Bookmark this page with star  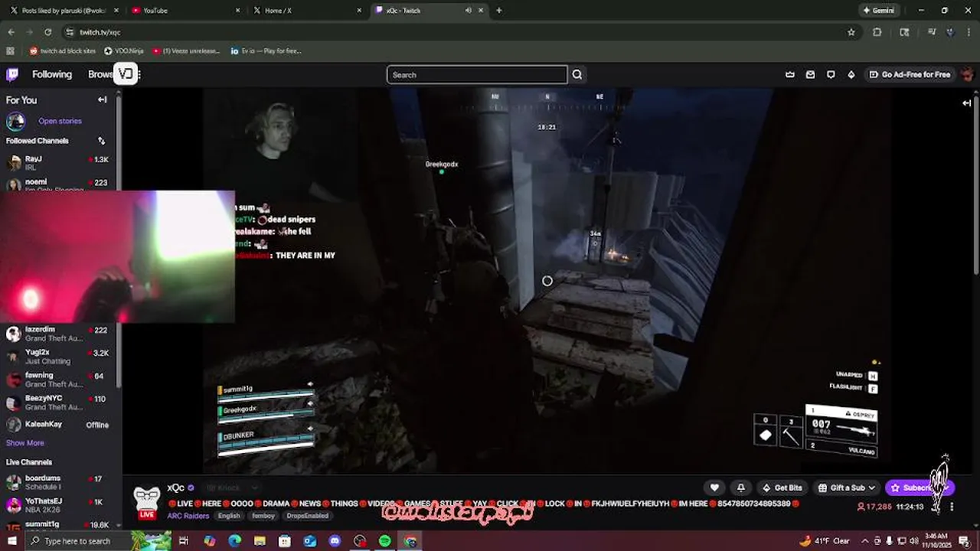tap(851, 32)
